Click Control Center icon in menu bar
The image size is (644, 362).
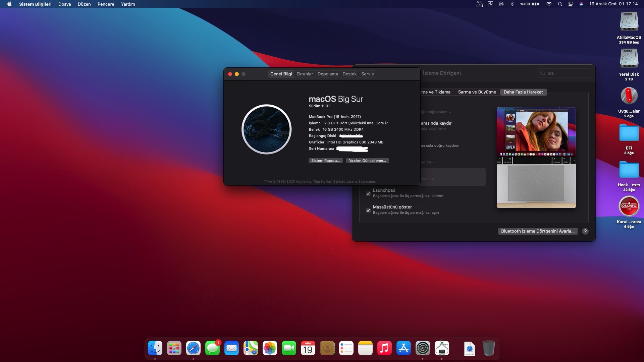571,4
